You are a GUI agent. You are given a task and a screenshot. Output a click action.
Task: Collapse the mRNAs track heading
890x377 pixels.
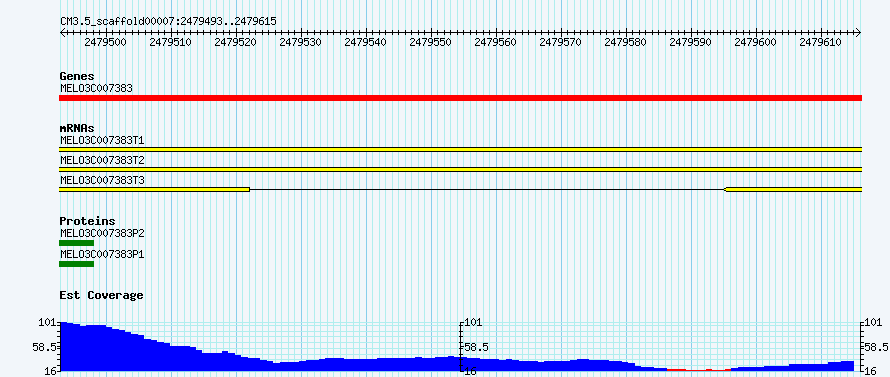tap(77, 128)
